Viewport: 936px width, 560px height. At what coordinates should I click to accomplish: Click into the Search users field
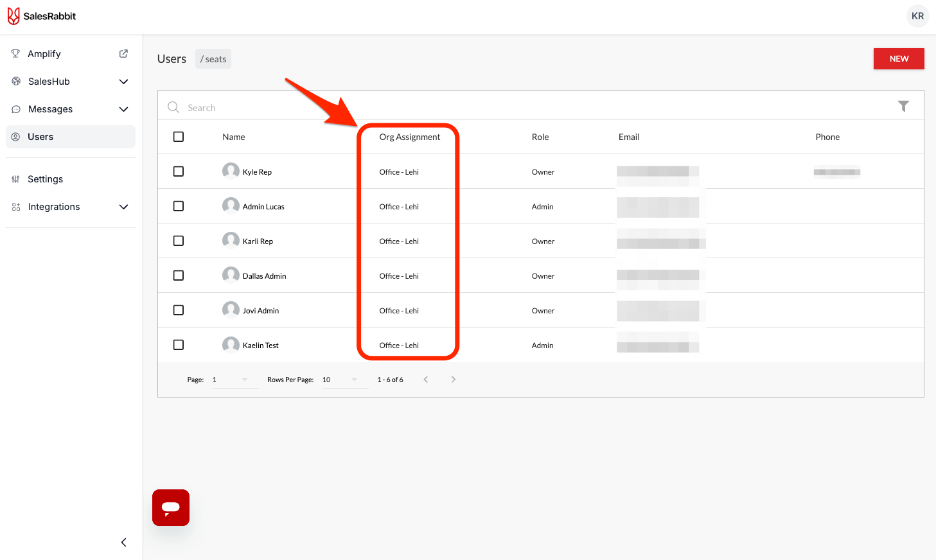(385, 108)
